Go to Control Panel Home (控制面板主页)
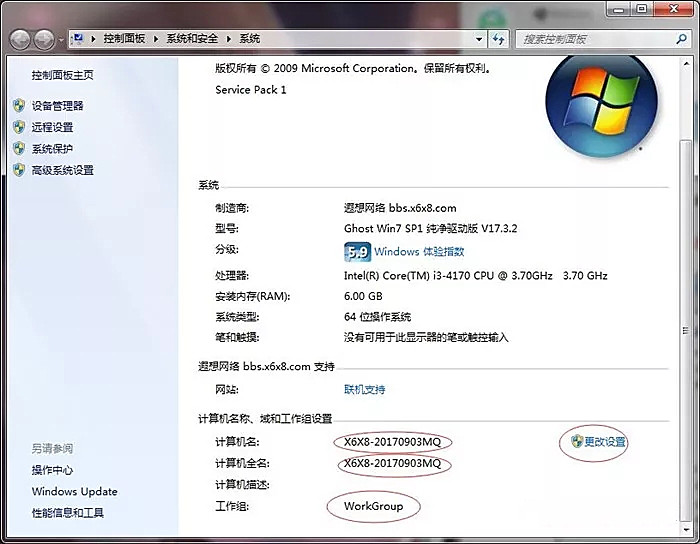700x544 pixels. pyautogui.click(x=62, y=75)
